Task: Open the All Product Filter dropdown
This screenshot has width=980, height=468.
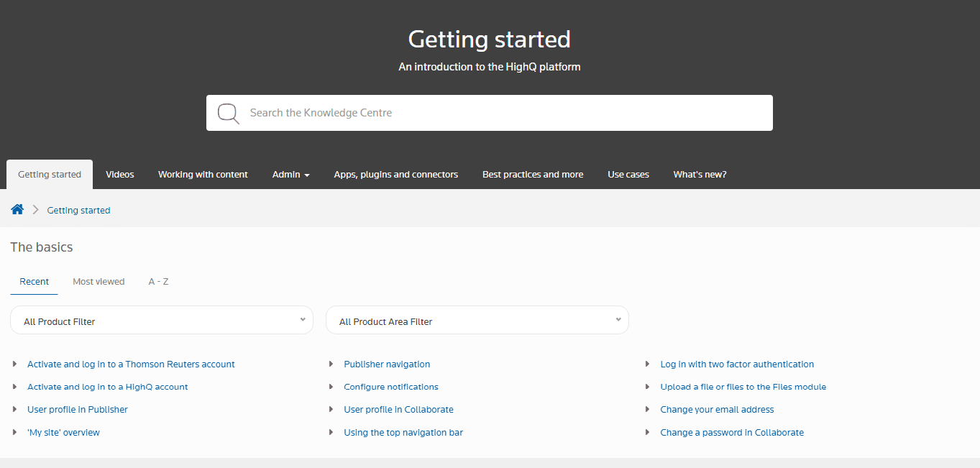Action: coord(161,320)
